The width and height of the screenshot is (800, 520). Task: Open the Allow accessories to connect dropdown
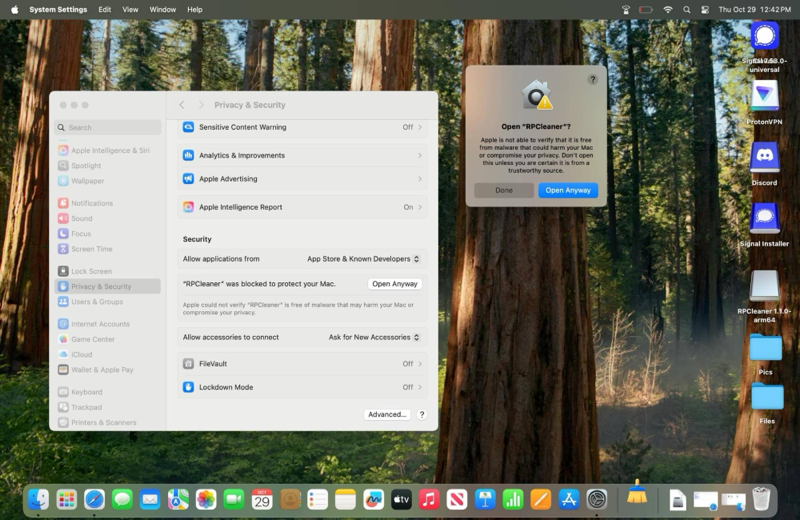tap(374, 337)
